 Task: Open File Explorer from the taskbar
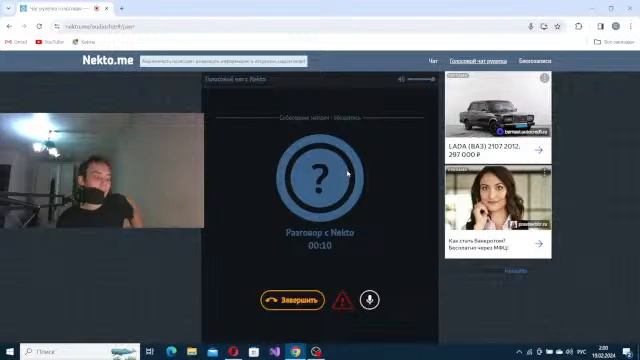click(192, 351)
